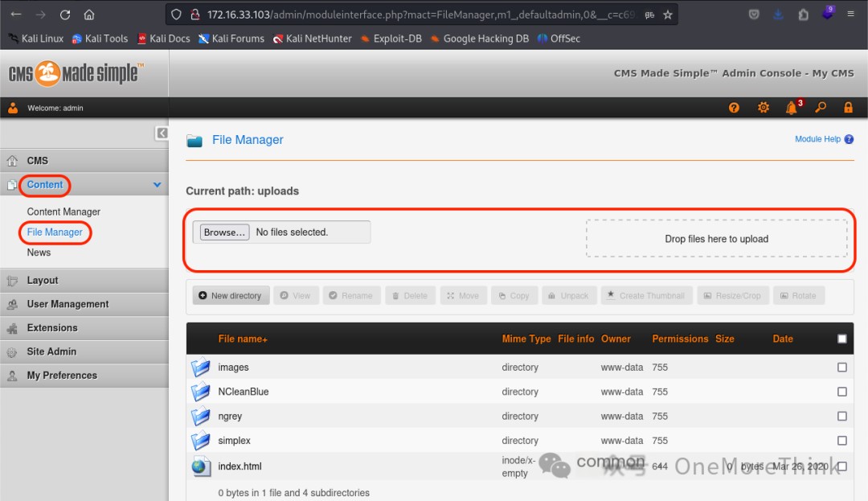
Task: Open the Module Help link
Action: tap(817, 139)
